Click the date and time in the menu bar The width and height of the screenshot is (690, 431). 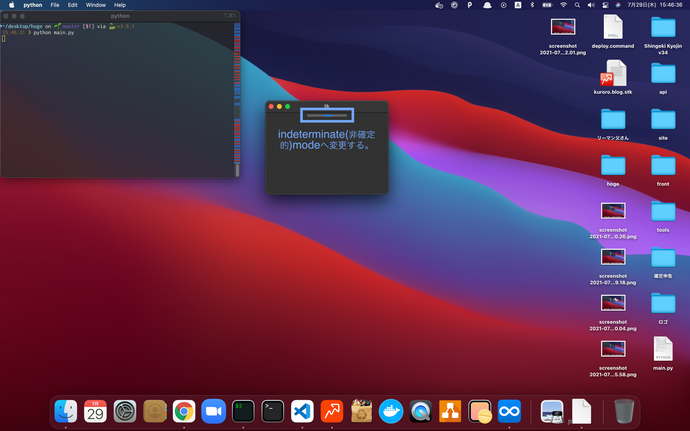(x=655, y=5)
